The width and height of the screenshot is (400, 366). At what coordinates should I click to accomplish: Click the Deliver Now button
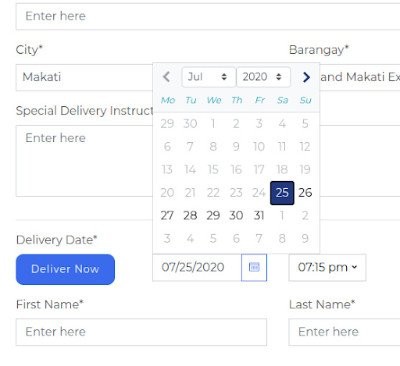(65, 269)
